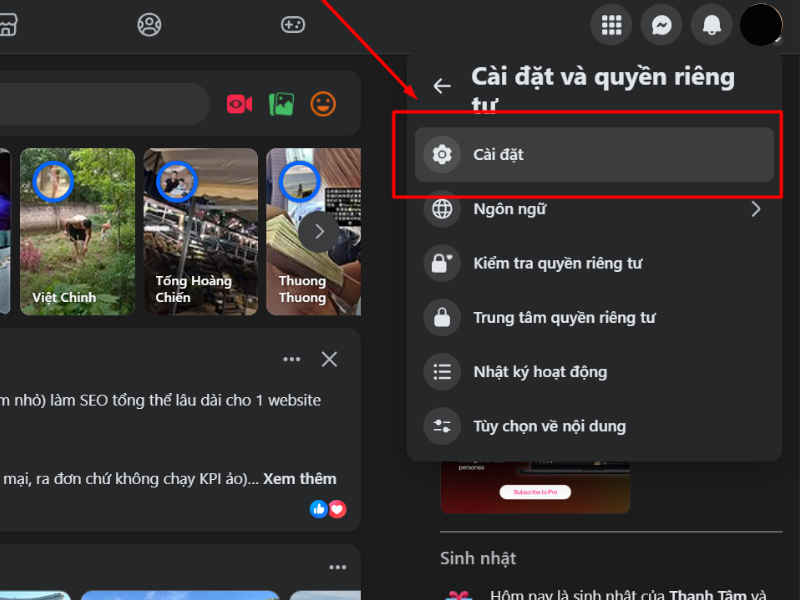Screen dimensions: 800x600
Task: Click the list icon for activity log
Action: [x=442, y=372]
